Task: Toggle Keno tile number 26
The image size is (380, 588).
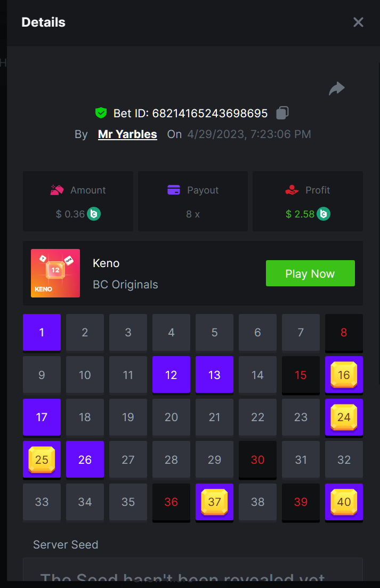Action: click(x=85, y=460)
